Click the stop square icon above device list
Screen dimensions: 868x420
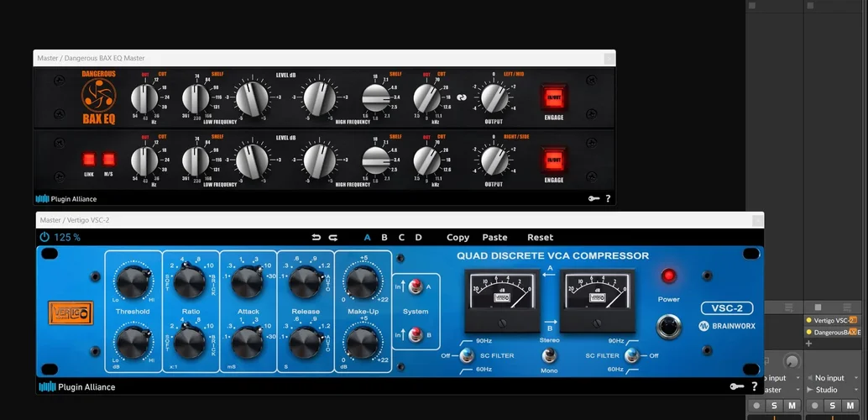[818, 307]
